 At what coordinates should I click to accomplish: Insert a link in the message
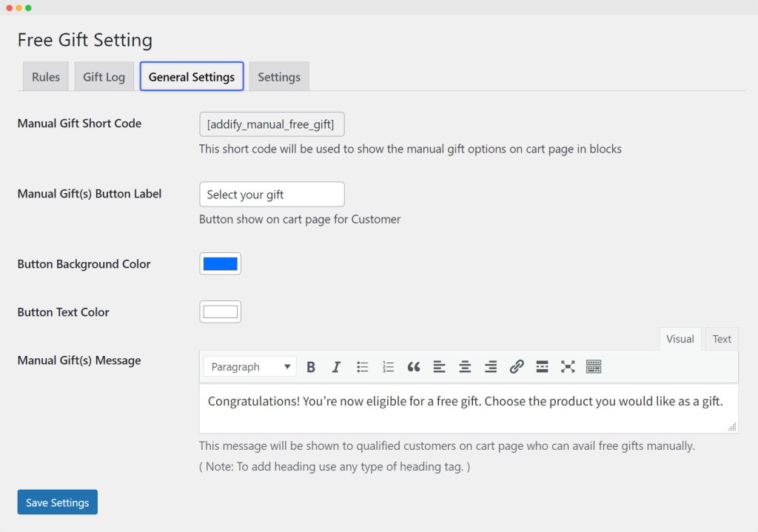click(x=517, y=367)
